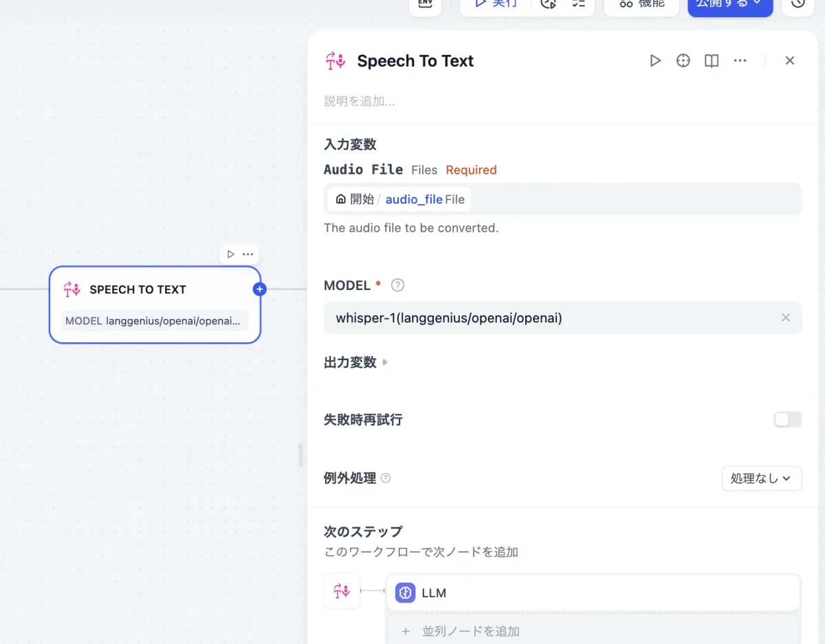Click the locate node crosshair icon
Viewport: 825px width, 644px height.
(x=683, y=61)
